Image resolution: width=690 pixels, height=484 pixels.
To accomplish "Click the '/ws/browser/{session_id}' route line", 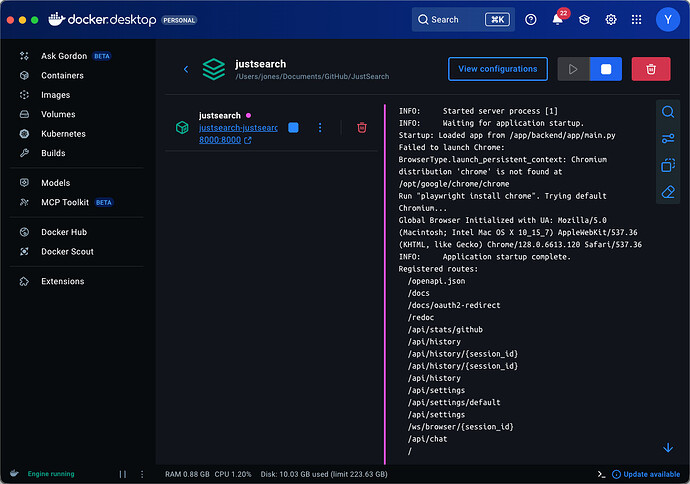I will point(460,427).
